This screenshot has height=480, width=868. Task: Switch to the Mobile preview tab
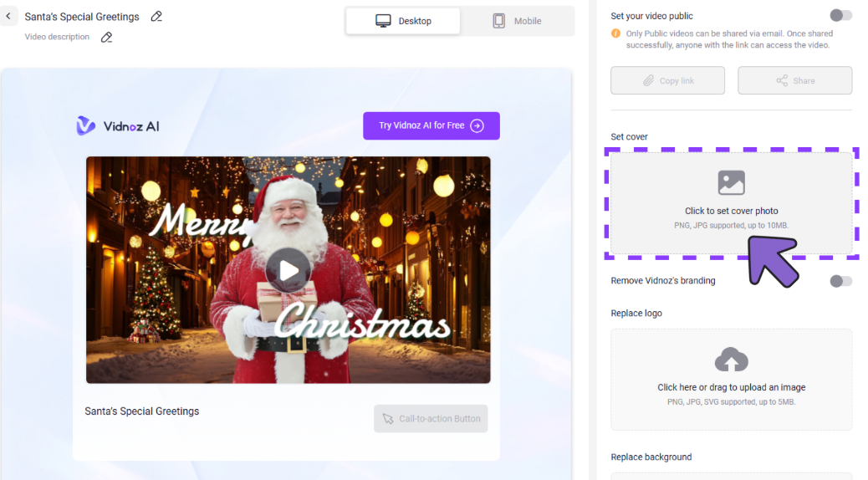517,21
